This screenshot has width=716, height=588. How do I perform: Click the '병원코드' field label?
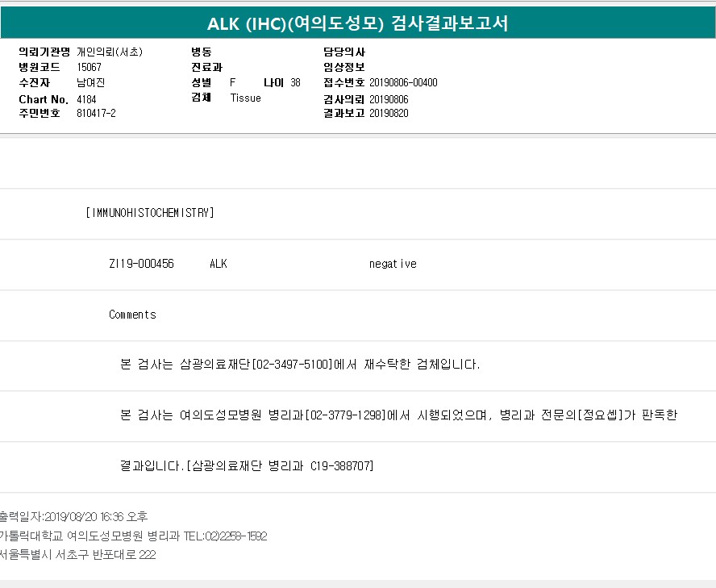pos(40,67)
